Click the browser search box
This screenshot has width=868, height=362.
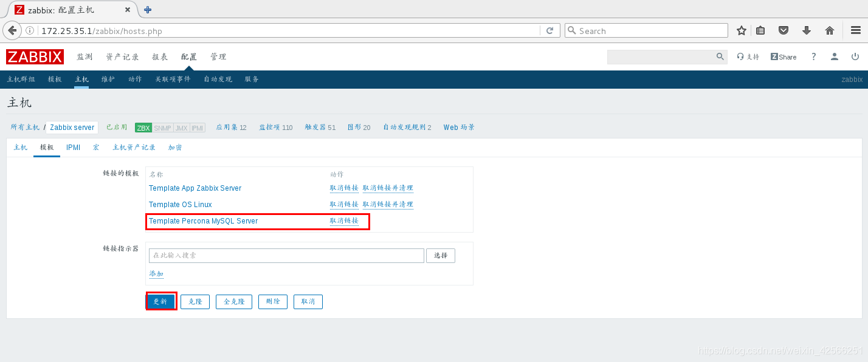(x=646, y=30)
